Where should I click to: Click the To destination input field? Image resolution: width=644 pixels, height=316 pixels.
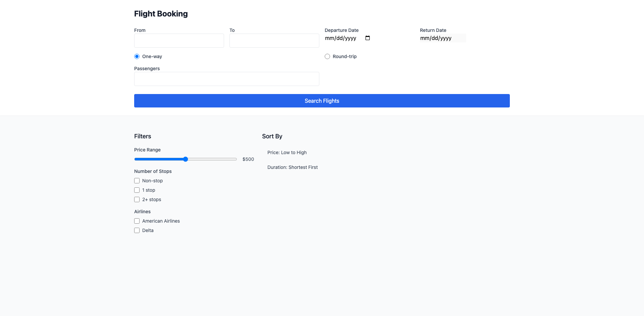click(x=274, y=41)
